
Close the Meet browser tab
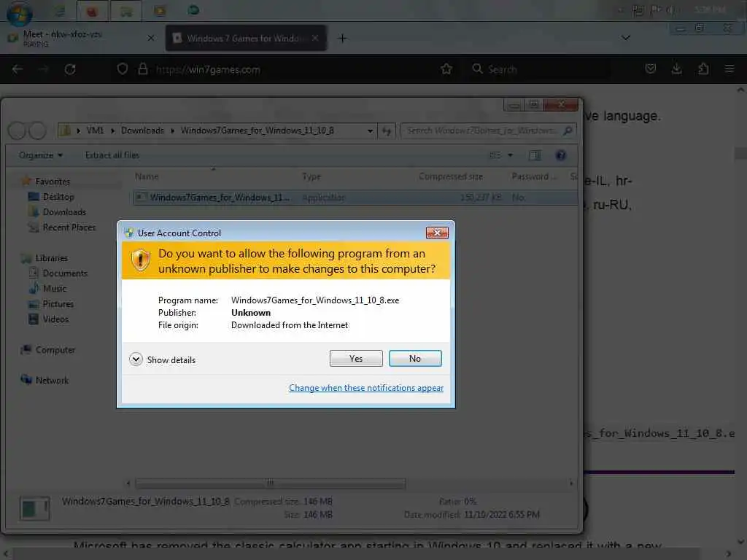[150, 38]
